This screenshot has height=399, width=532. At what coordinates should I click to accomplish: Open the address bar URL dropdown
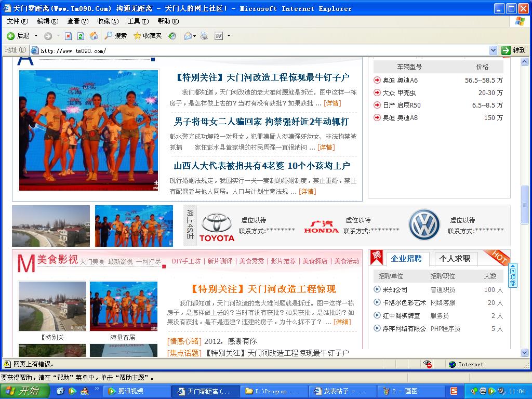point(493,50)
